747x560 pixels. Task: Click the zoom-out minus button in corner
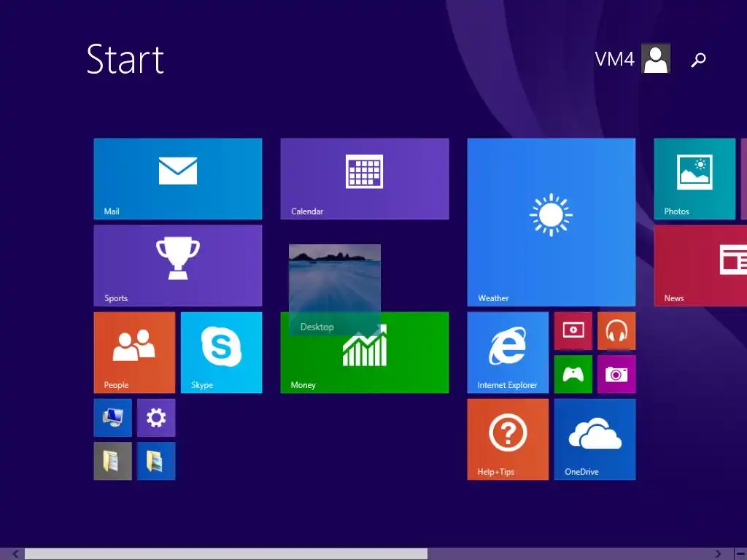pos(740,554)
